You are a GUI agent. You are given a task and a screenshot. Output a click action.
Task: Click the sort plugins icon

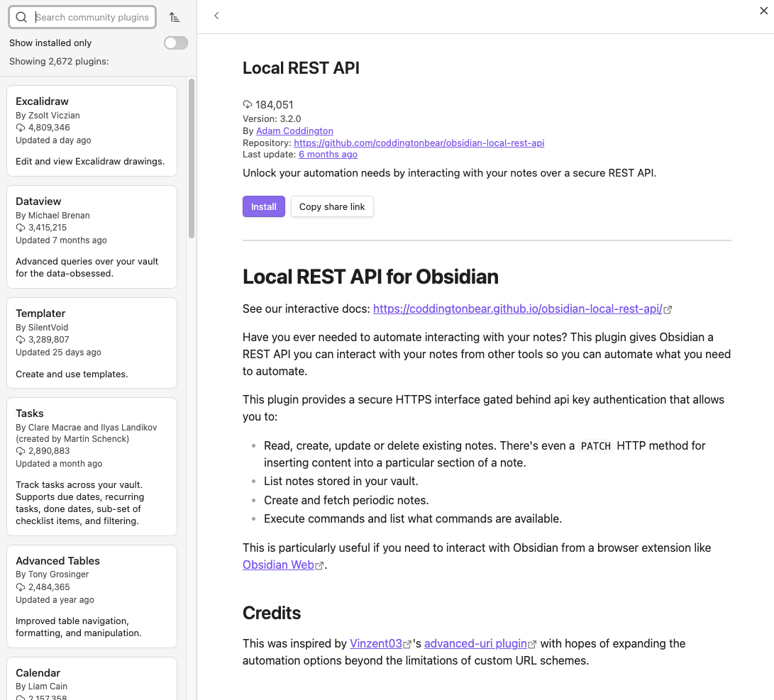coord(175,17)
